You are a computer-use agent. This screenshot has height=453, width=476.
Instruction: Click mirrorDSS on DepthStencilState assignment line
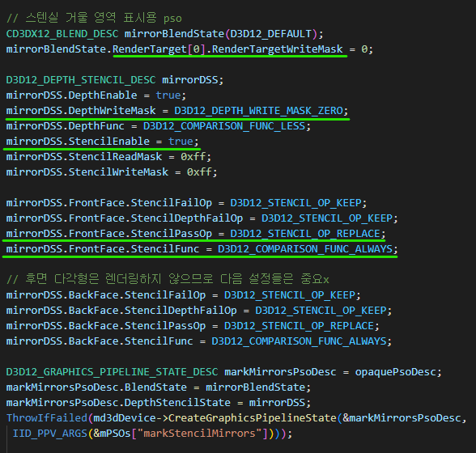click(277, 403)
